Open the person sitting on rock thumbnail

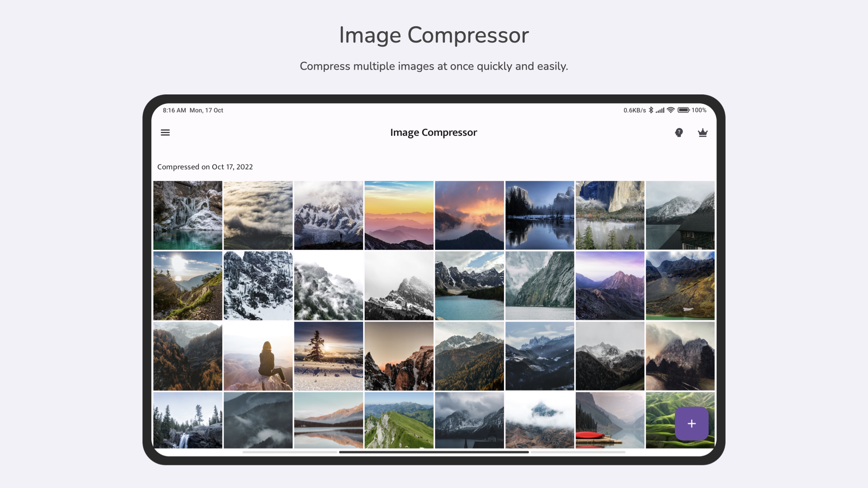(258, 356)
